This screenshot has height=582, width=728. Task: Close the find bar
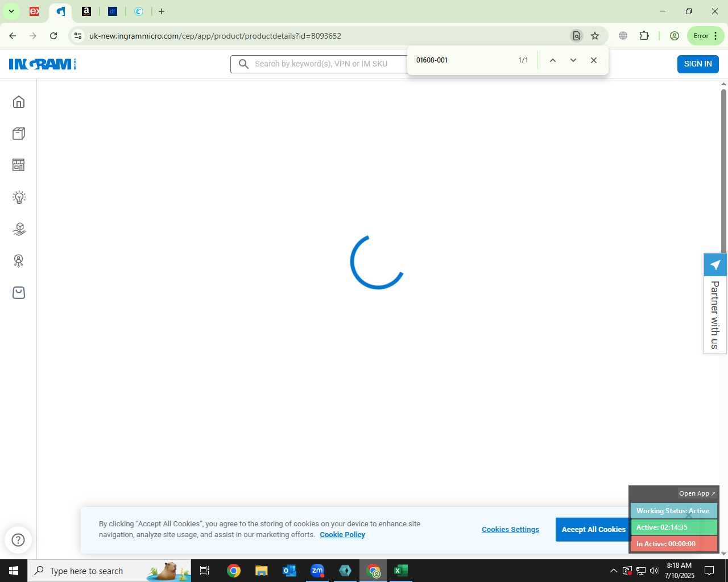(x=594, y=60)
